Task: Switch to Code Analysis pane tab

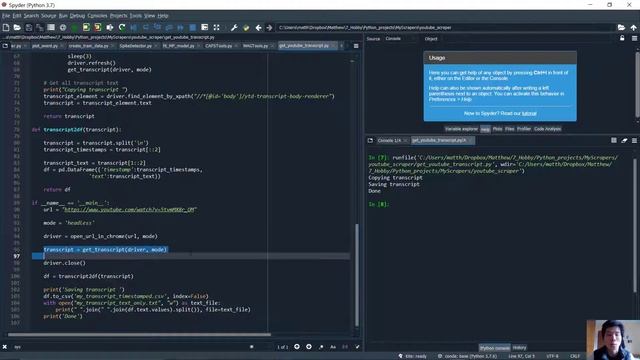Action: [547, 129]
